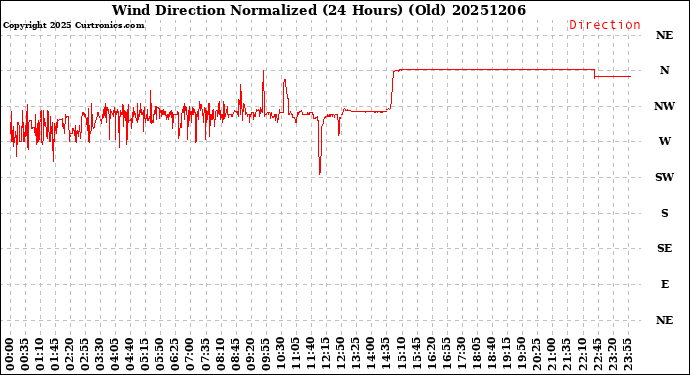Image resolution: width=690 pixels, height=375 pixels.
Task: Click the 19:15 time axis label
Action: (x=506, y=354)
